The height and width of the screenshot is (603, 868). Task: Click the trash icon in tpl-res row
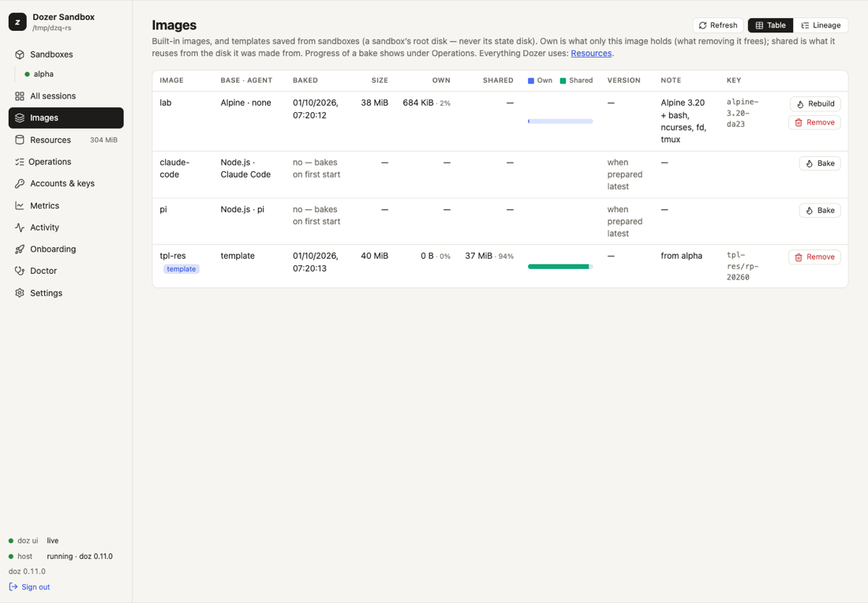(x=799, y=257)
